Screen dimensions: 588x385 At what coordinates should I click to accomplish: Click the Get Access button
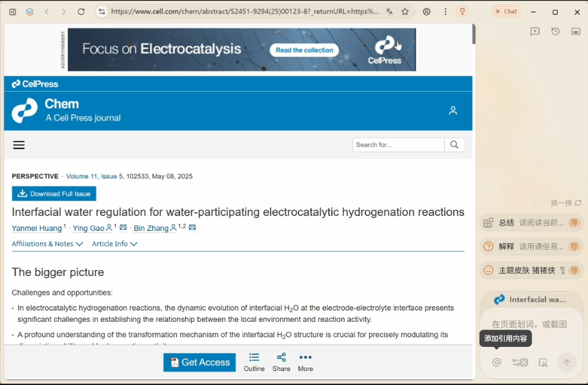pyautogui.click(x=199, y=362)
